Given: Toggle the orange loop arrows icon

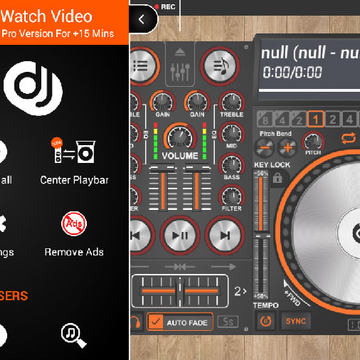Looking at the screenshot, I should coord(349,138).
